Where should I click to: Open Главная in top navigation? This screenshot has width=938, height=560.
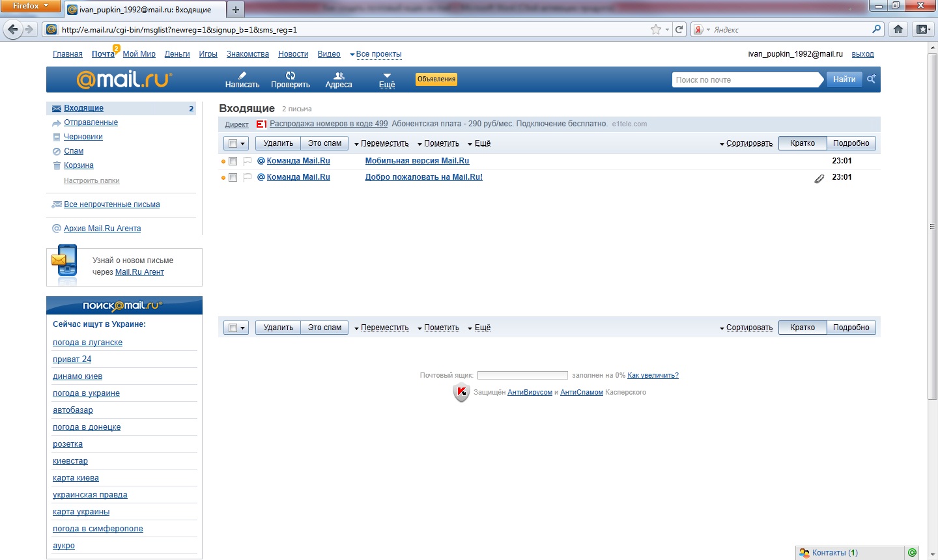pyautogui.click(x=68, y=54)
